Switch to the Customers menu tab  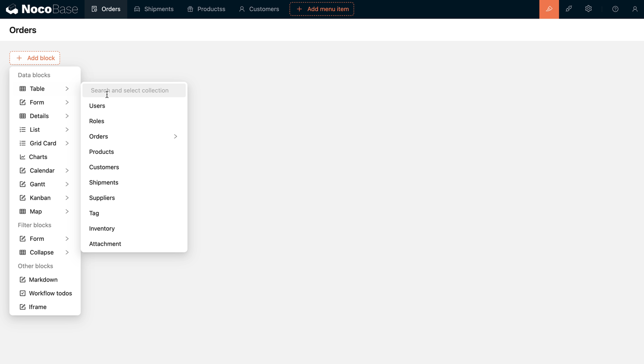pyautogui.click(x=259, y=9)
